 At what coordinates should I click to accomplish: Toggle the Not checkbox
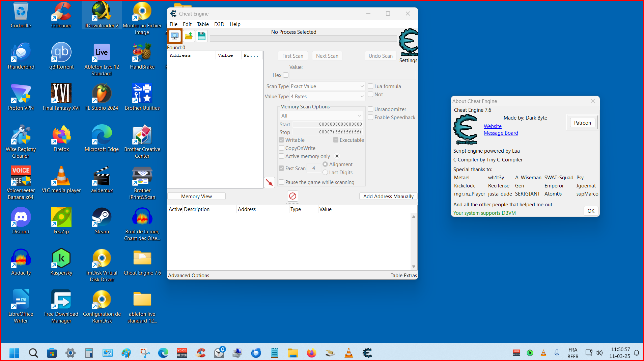point(370,94)
